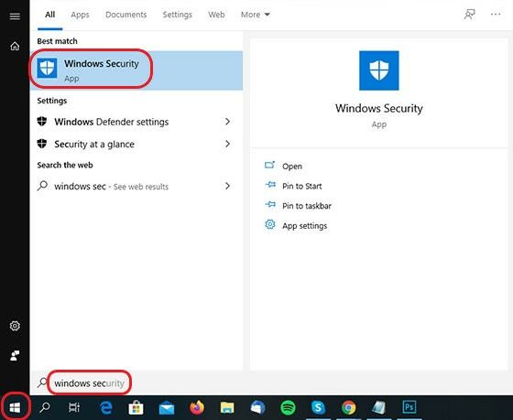
Task: Open the three-dots options menu
Action: pyautogui.click(x=496, y=14)
